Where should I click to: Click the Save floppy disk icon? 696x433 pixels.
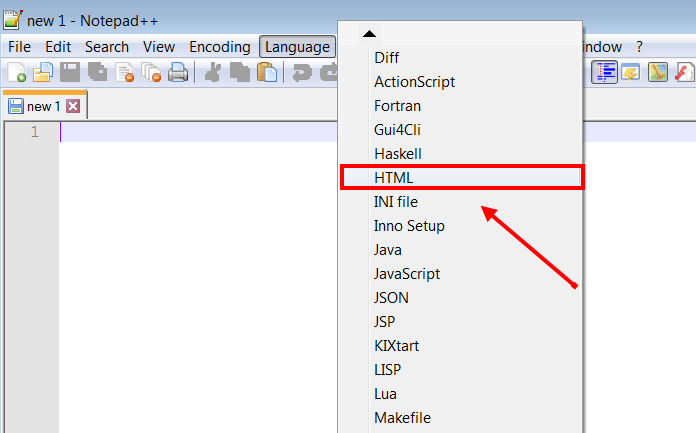pyautogui.click(x=70, y=72)
